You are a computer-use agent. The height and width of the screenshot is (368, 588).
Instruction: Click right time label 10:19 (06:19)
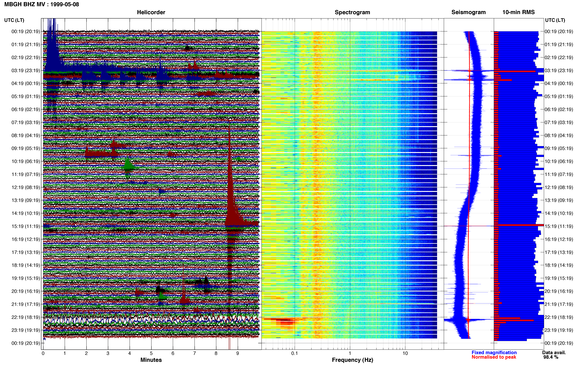pyautogui.click(x=559, y=161)
